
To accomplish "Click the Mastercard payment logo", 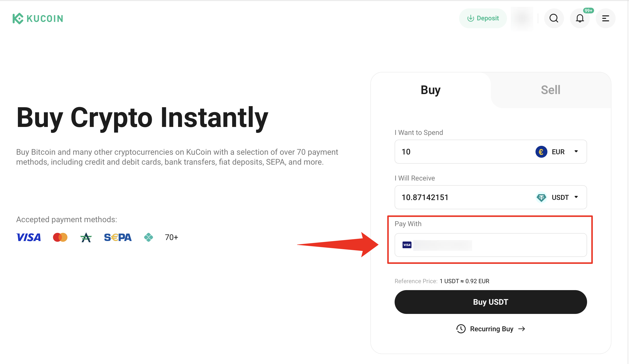I will 60,237.
